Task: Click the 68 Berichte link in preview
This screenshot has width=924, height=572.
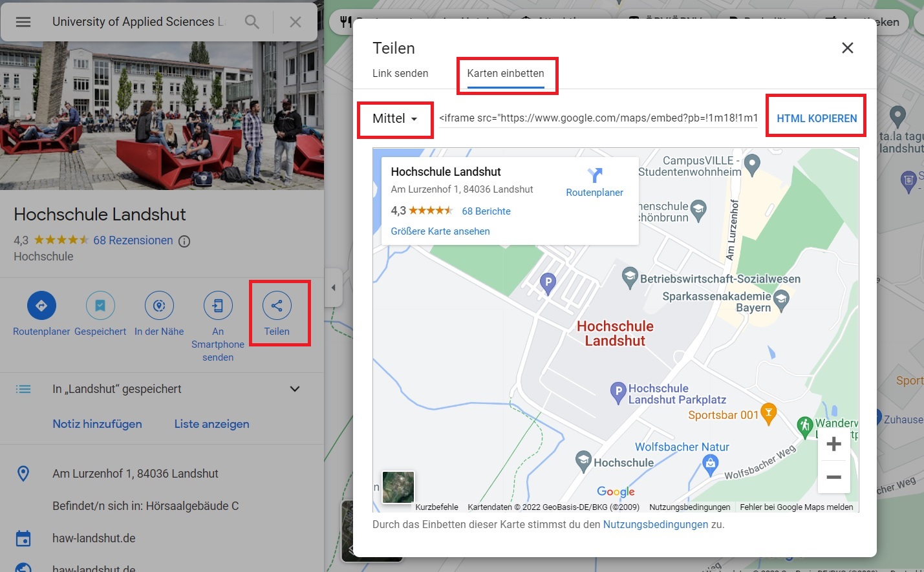Action: (x=486, y=211)
